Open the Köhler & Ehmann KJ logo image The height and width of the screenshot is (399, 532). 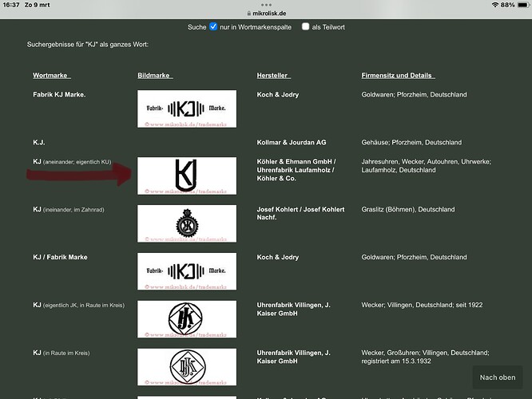tap(187, 176)
